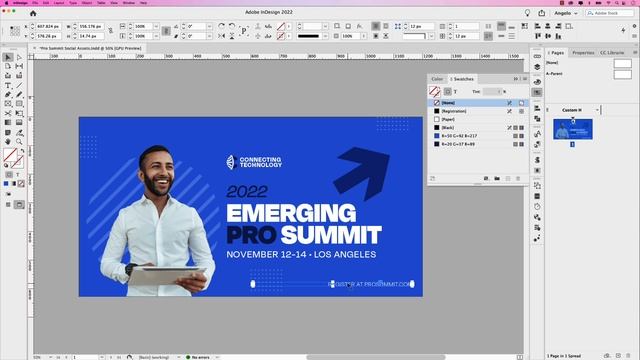Open the scale Y percentage dropdown
This screenshot has width=640, height=360.
(156, 36)
